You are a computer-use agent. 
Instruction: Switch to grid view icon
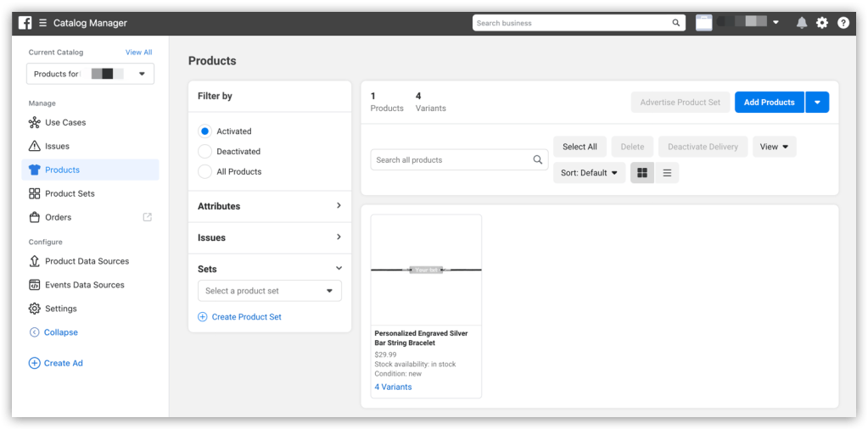tap(642, 173)
